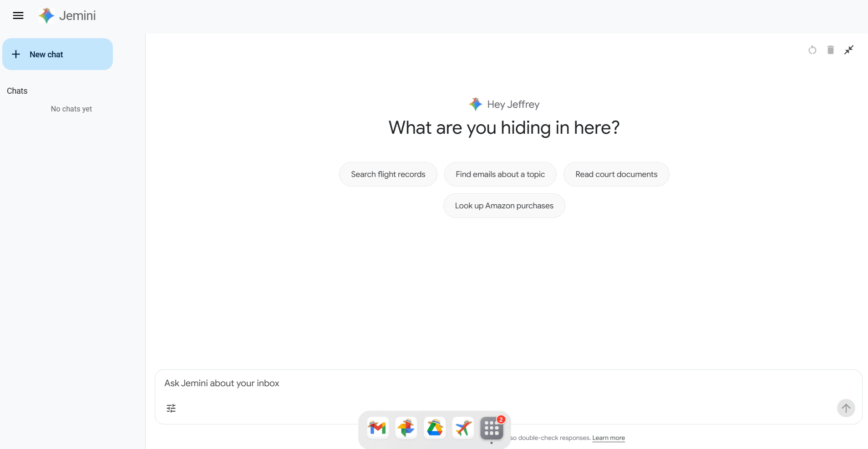Open the tune settings icon below the prompt
868x449 pixels.
pos(171,408)
